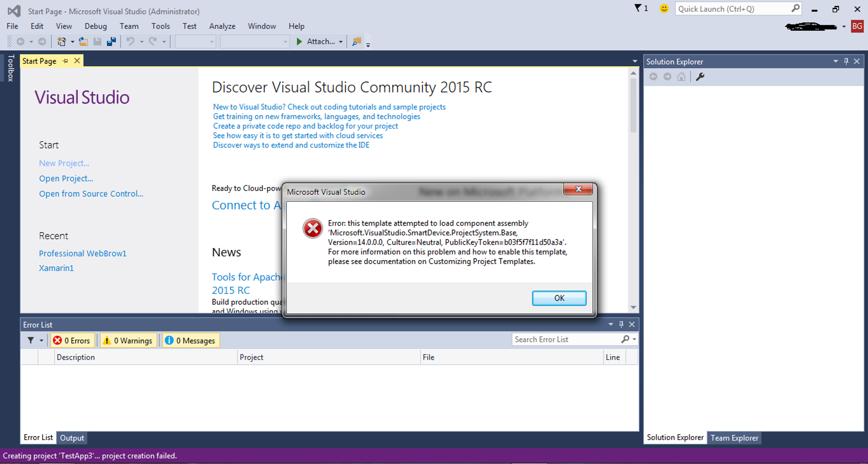Click Start Page scrollbar up arrow
The width and height of the screenshot is (868, 464).
coord(634,73)
